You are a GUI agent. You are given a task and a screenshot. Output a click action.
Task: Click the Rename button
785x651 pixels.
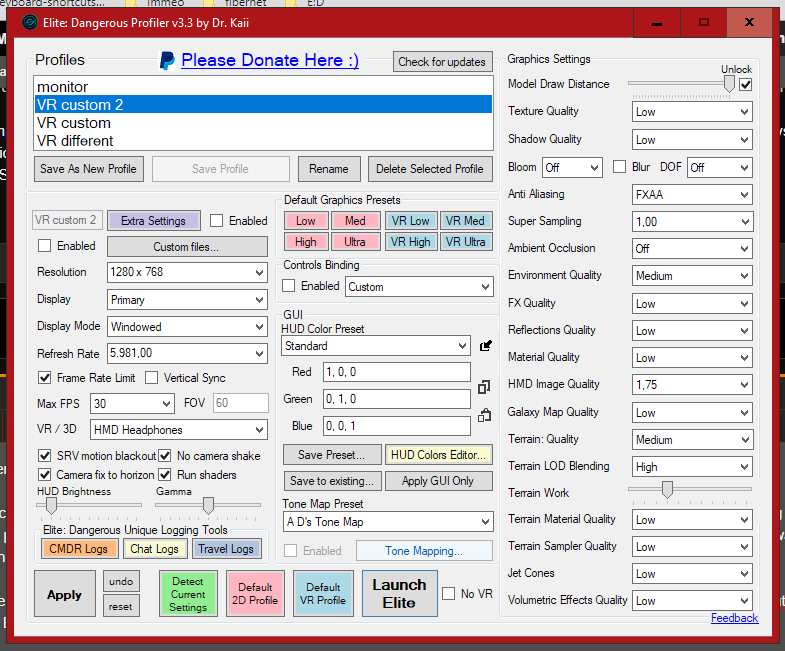[329, 169]
